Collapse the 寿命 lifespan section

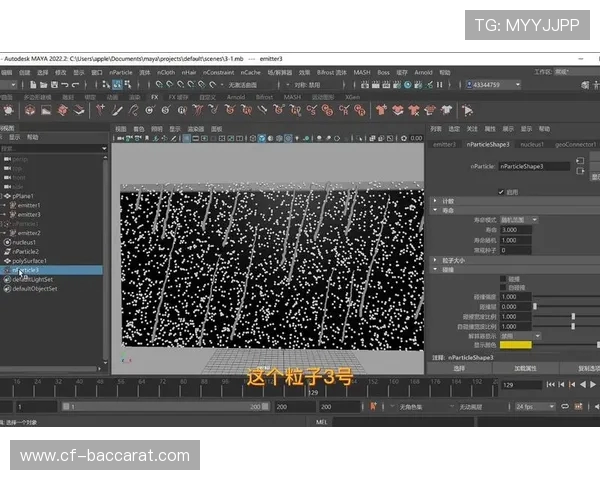[436, 210]
